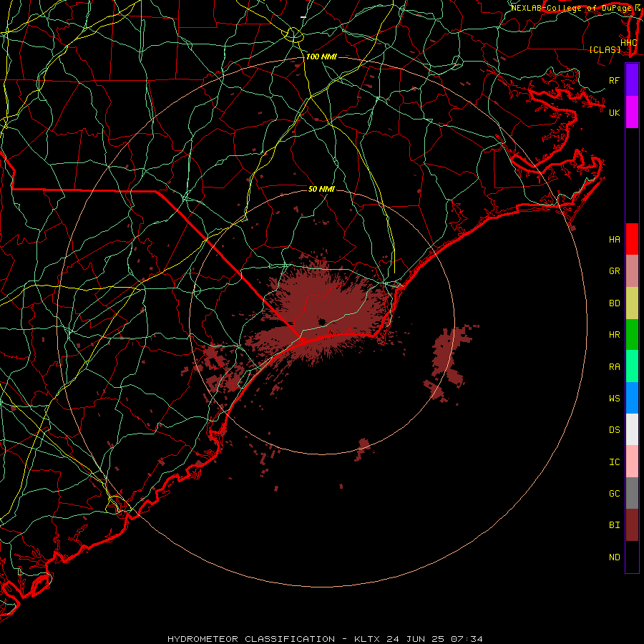
Task: Click the HYDROMETEOR CLASSIFICATION title text
Action: pyautogui.click(x=251, y=639)
